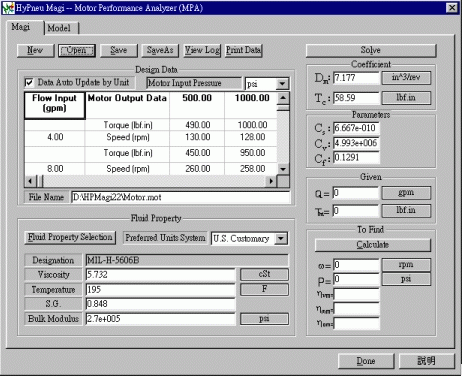Click the To Find psi unit button
462x376 pixels.
[406, 279]
